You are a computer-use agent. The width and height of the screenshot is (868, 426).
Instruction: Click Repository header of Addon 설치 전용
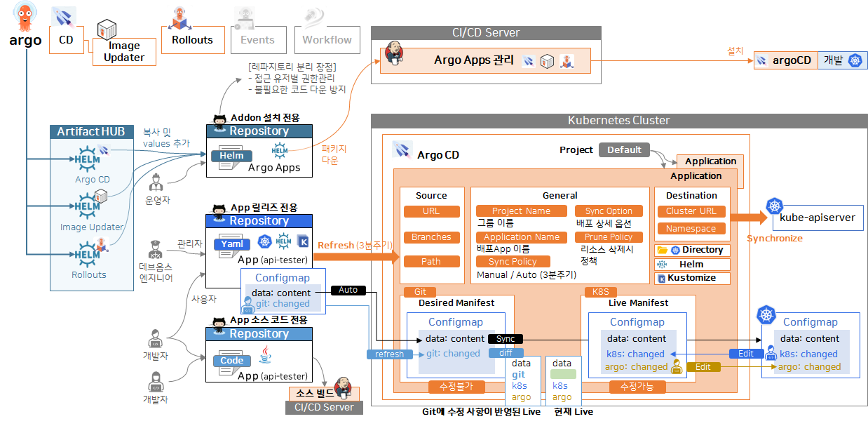pyautogui.click(x=259, y=131)
